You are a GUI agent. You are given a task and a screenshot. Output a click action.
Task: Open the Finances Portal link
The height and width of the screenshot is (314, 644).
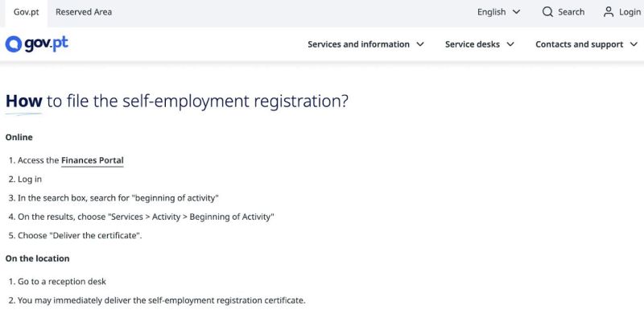pyautogui.click(x=93, y=160)
